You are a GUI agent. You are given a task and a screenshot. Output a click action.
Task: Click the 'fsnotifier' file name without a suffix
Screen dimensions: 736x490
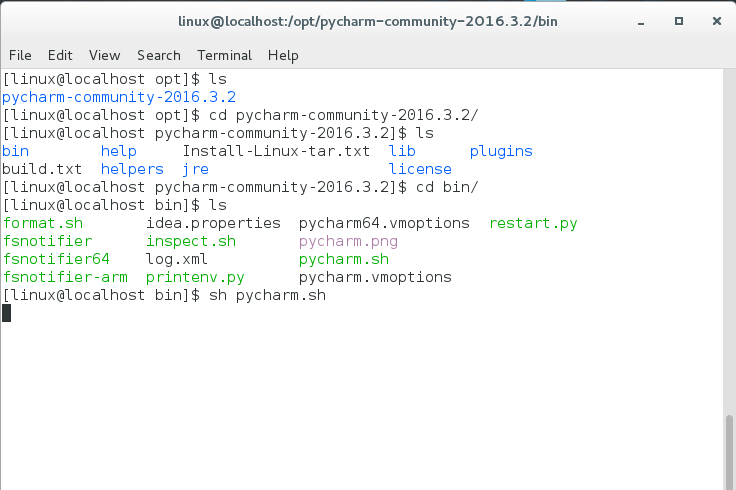[x=47, y=241]
